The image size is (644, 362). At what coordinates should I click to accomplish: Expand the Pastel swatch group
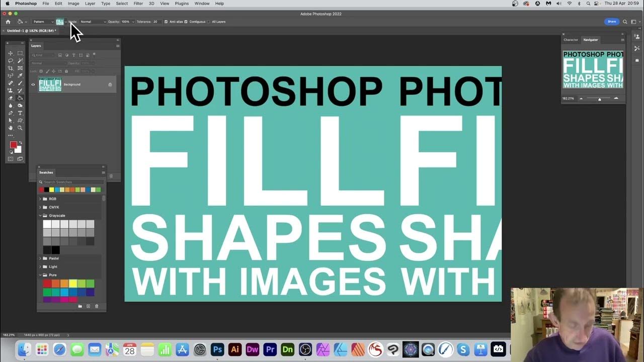click(40, 258)
